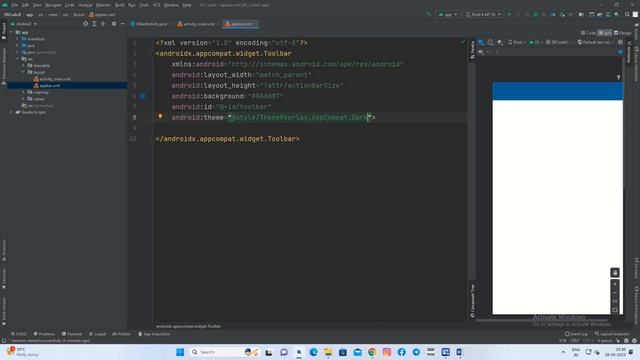Screen dimensions: 640x360
Task: Click the Expand All icon in Project panel
Action: coord(94,24)
